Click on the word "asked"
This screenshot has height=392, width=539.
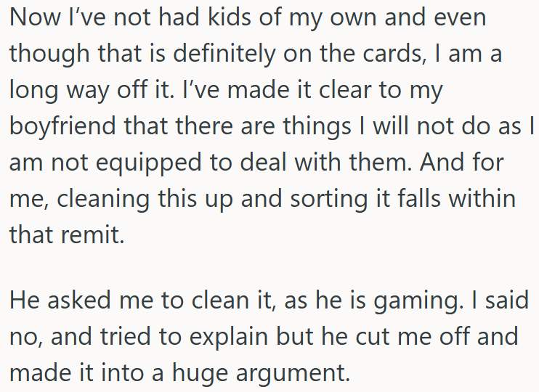click(79, 300)
